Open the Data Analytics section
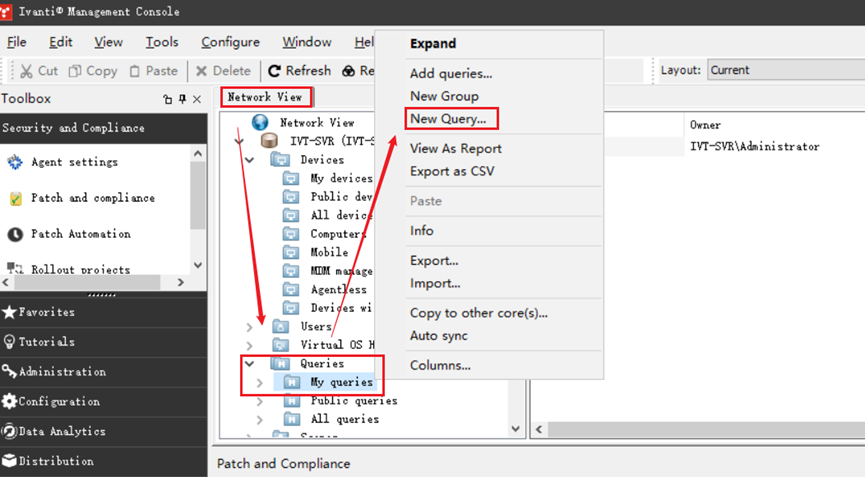 [61, 432]
